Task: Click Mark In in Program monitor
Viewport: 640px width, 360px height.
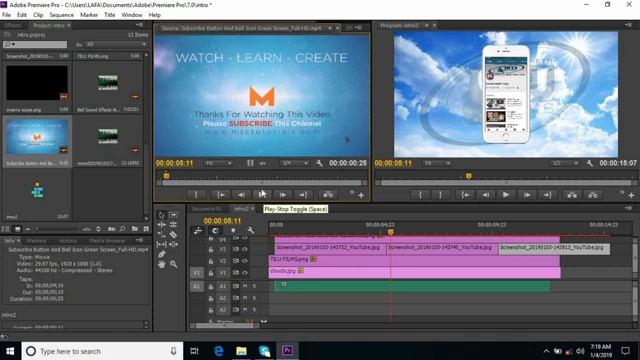Action: [420, 195]
